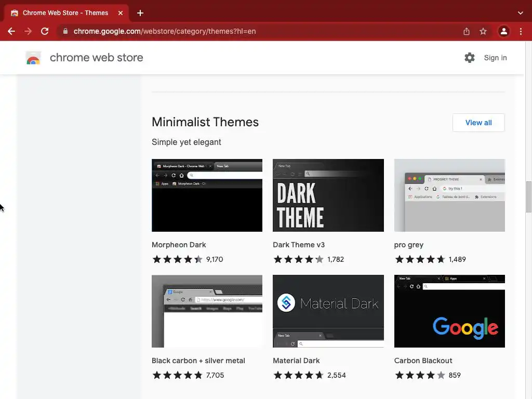Click the Dark Theme v3 title
Viewport: 532px width, 399px height.
click(x=299, y=245)
